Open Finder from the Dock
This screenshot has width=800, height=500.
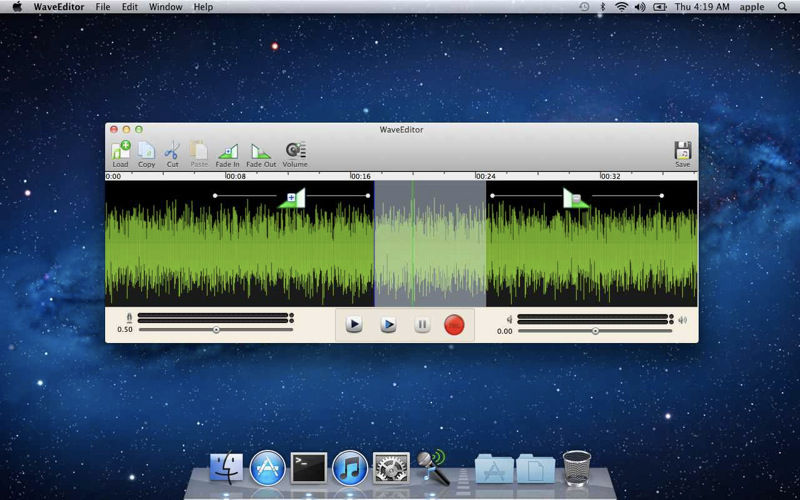pos(227,468)
